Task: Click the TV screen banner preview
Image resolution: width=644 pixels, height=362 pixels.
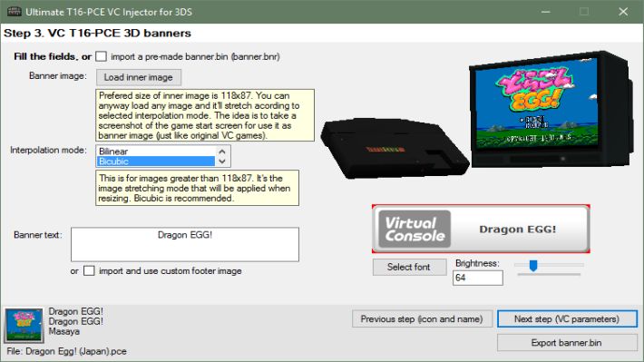Action: point(536,103)
